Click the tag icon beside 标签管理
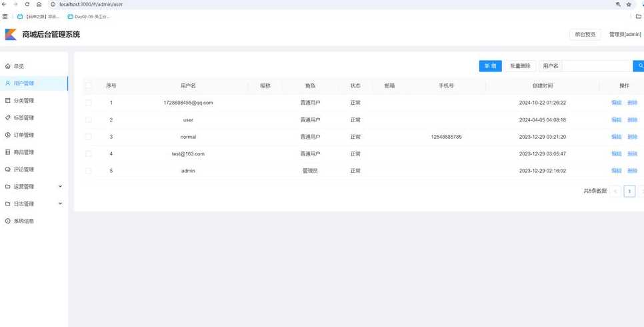This screenshot has width=644, height=327. point(7,117)
